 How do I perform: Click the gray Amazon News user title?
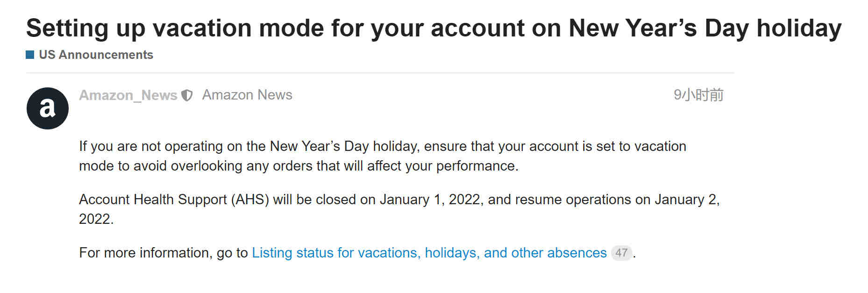247,95
